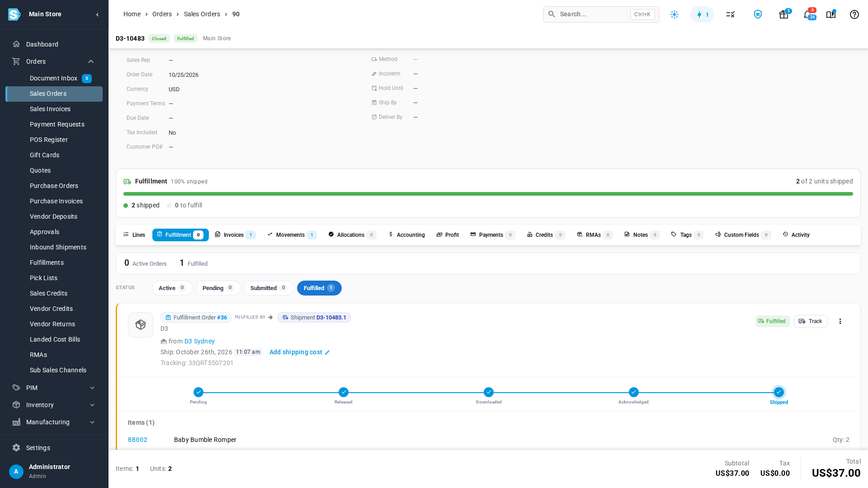
Task: Open the checklist tasks icon in header
Action: [731, 14]
